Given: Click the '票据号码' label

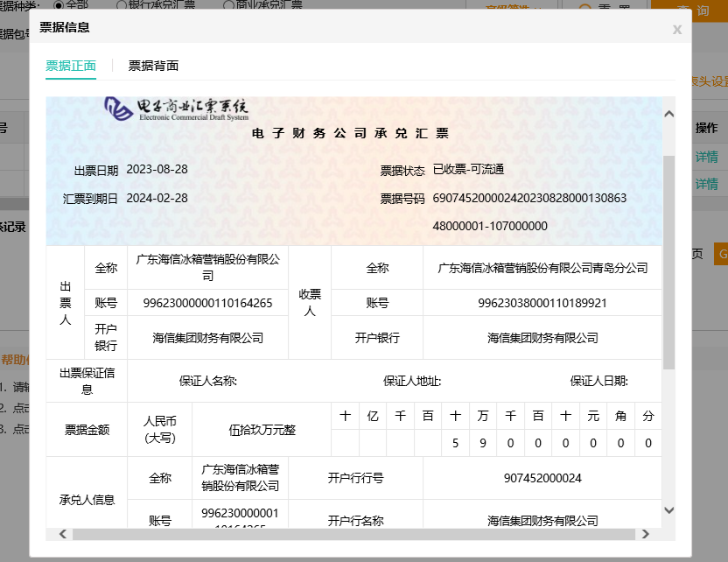Looking at the screenshot, I should point(402,200).
